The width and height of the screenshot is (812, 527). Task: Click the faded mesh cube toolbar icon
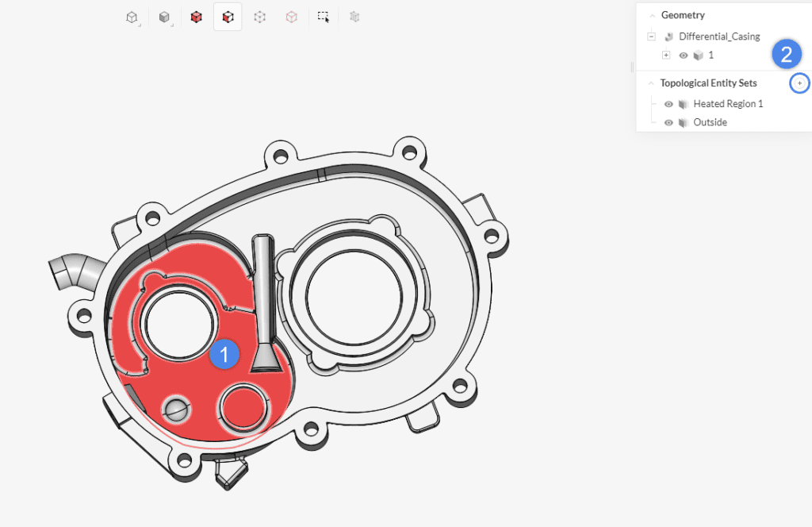click(x=354, y=17)
